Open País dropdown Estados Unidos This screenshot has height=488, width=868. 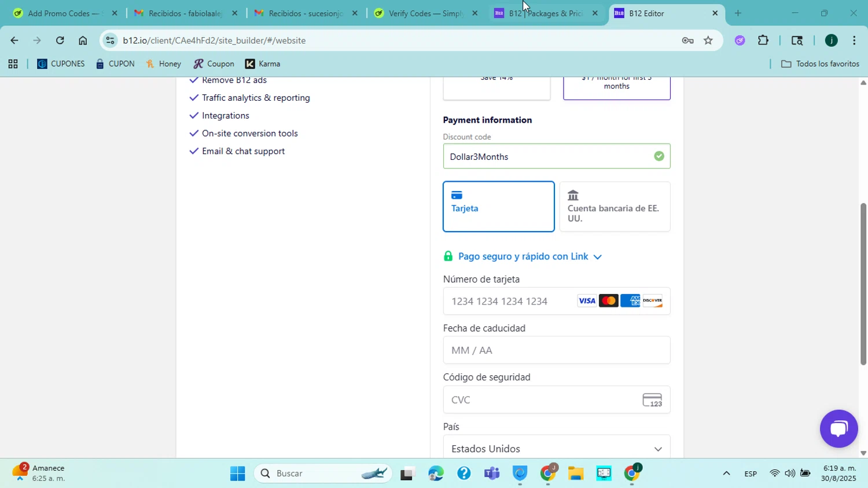coord(557,449)
